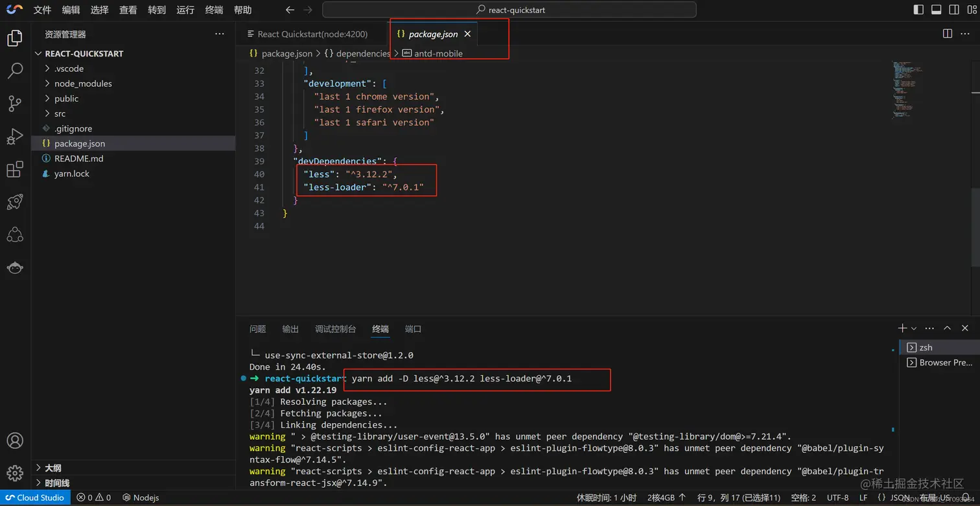The height and width of the screenshot is (506, 980).
Task: Create a new terminal with plus icon
Action: click(902, 328)
